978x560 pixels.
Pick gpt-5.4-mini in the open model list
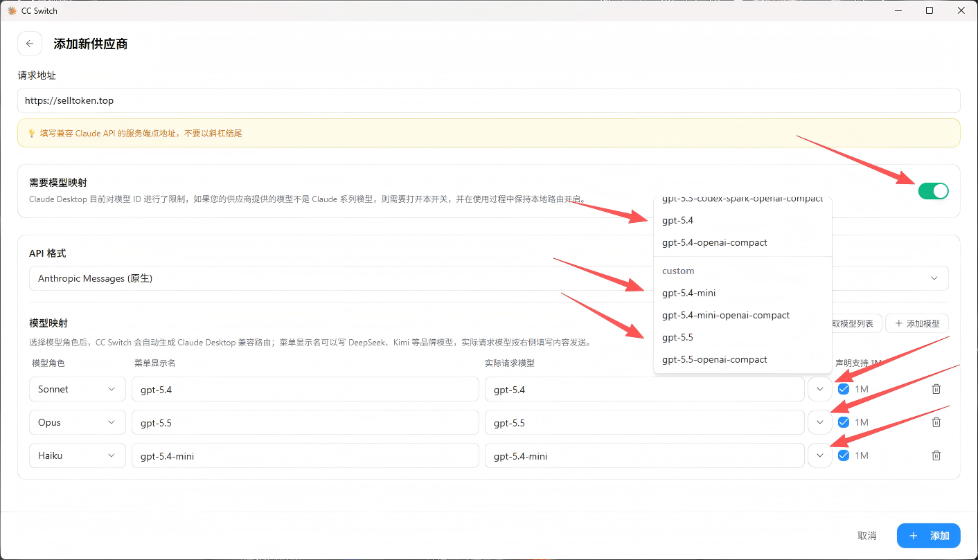point(743,293)
